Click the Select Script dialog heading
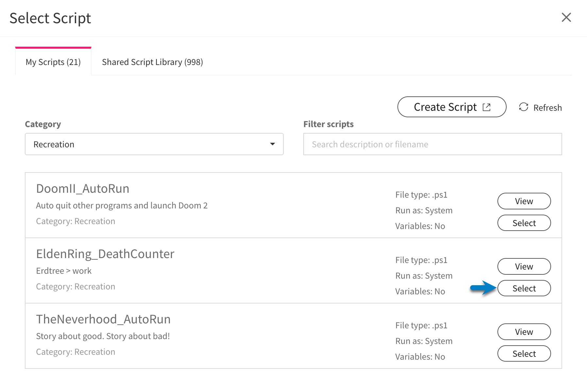Image resolution: width=587 pixels, height=392 pixels. pyautogui.click(x=50, y=18)
